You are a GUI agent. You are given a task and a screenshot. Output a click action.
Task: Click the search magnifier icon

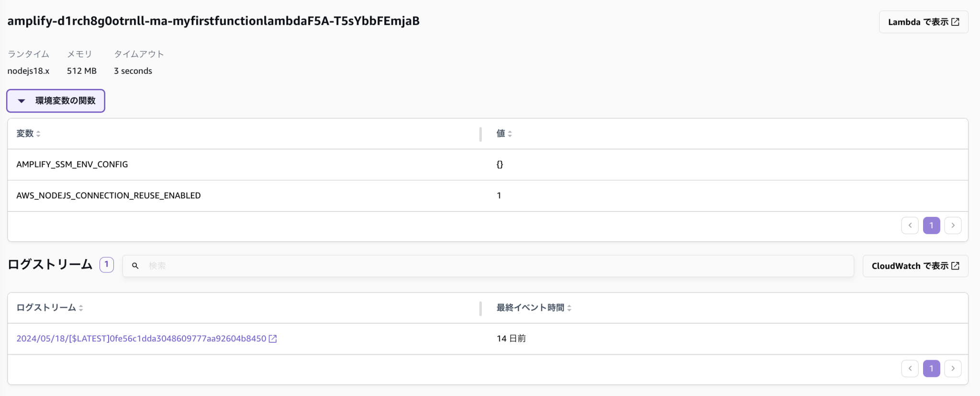[x=135, y=266]
